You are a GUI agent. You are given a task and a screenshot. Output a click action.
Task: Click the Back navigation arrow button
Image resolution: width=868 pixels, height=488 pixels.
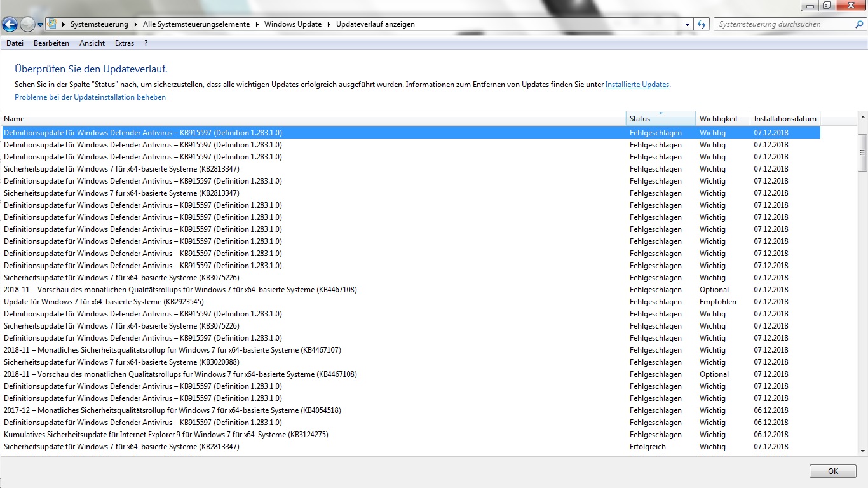10,25
